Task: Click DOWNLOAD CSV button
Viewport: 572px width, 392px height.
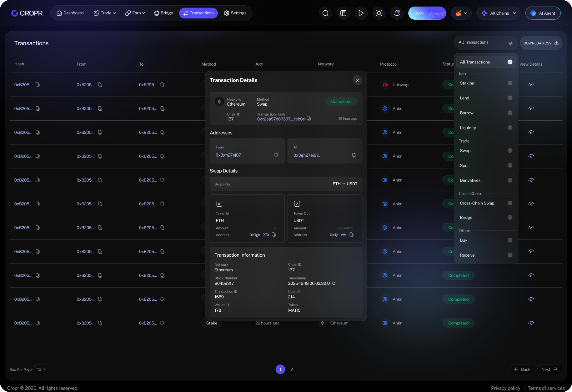Action: (541, 43)
